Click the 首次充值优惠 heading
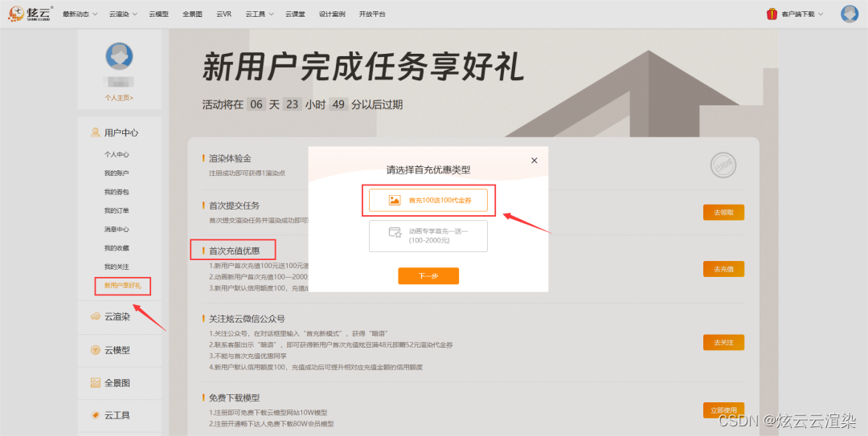Screen dimensions: 868x436 (234, 251)
